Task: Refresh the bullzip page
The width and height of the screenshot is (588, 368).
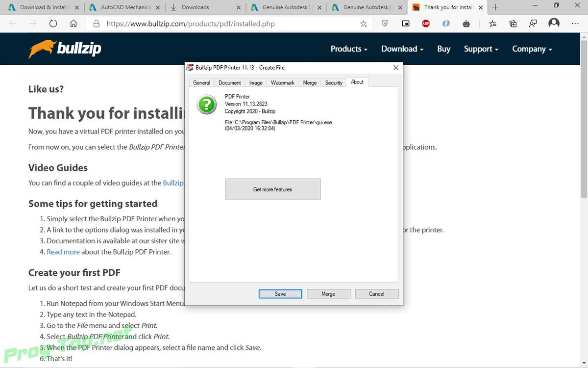Action: [x=53, y=24]
